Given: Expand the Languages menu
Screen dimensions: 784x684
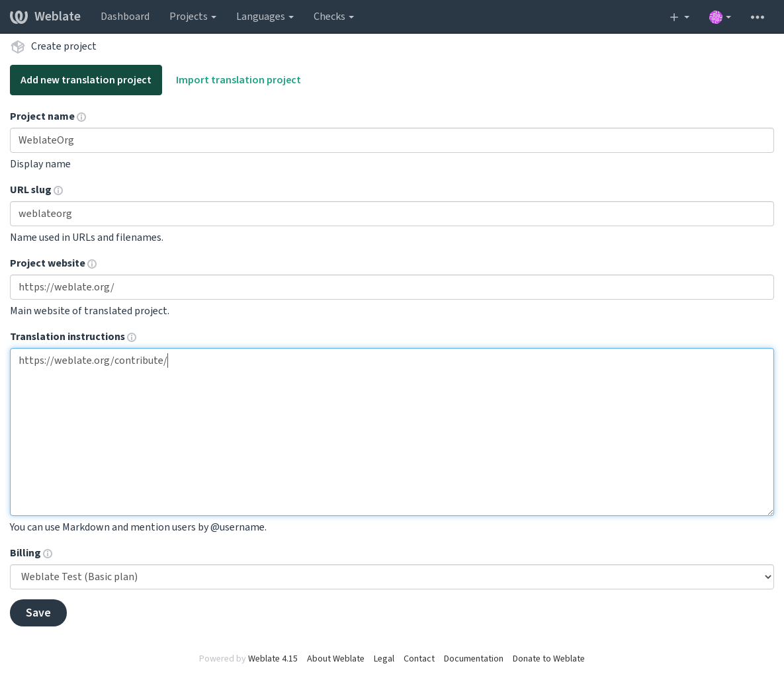Looking at the screenshot, I should point(265,17).
